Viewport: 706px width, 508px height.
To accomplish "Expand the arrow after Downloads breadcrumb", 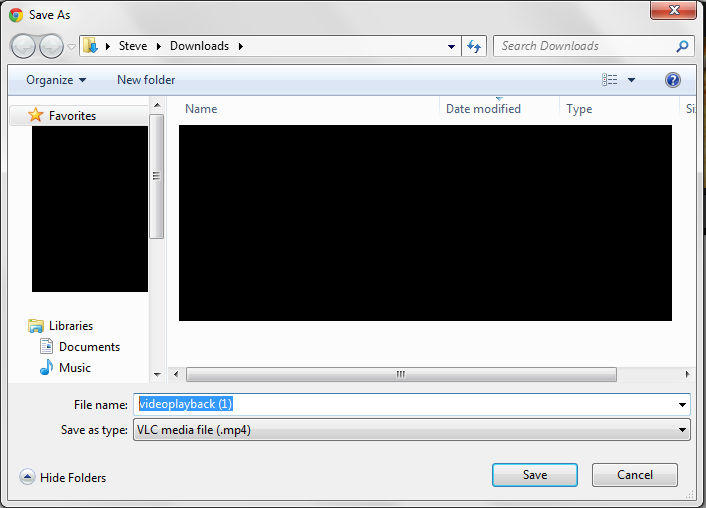I will 241,46.
